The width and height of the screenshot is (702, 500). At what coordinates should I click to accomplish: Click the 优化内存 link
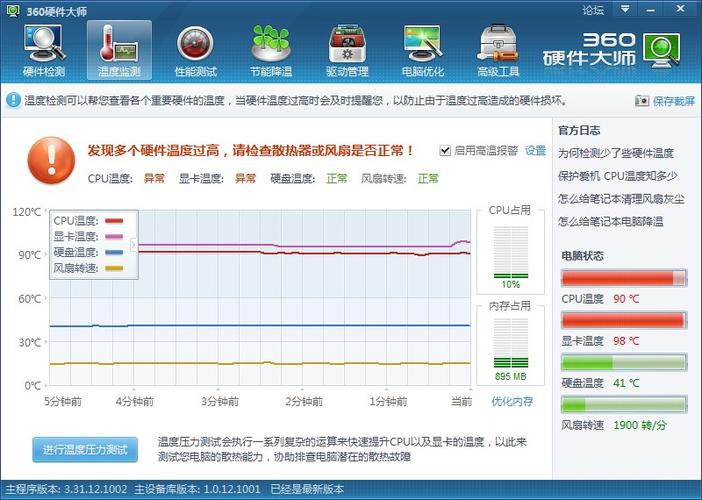(512, 401)
